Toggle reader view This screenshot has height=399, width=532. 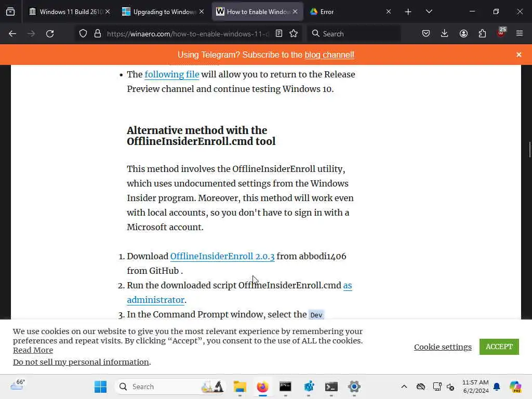pos(279,34)
